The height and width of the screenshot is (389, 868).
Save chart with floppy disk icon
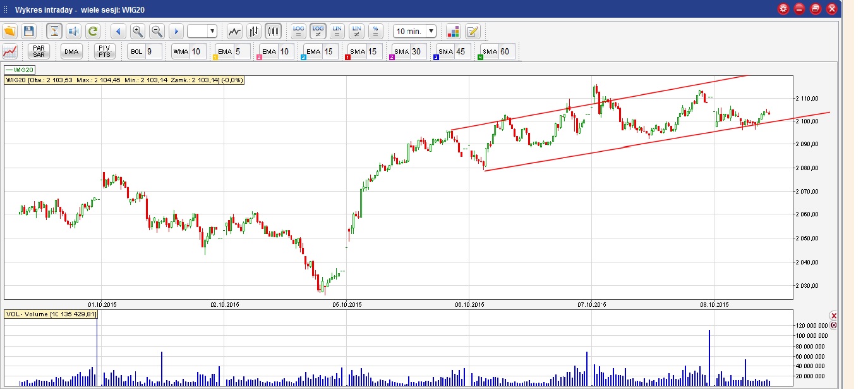(x=28, y=31)
